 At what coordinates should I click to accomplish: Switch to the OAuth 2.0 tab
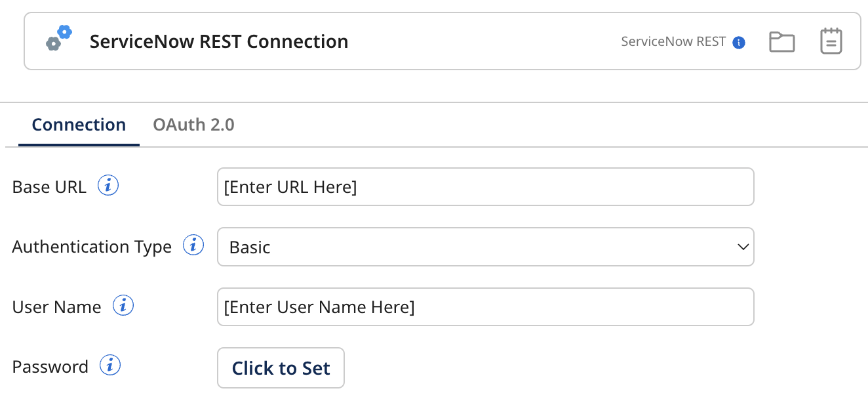pos(193,125)
